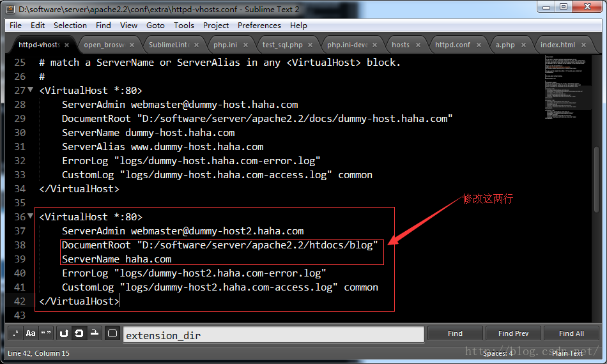The height and width of the screenshot is (364, 607).
Task: Toggle case sensitive search option
Action: (31, 333)
